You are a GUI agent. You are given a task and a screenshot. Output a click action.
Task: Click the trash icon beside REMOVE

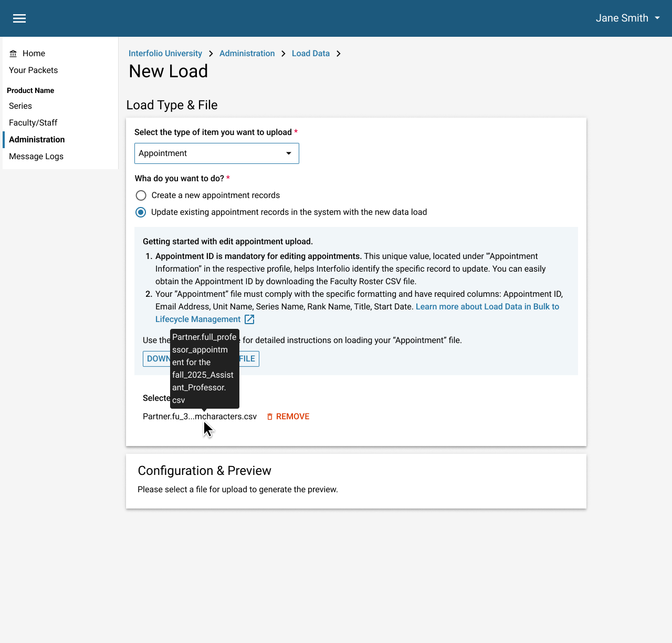point(270,417)
